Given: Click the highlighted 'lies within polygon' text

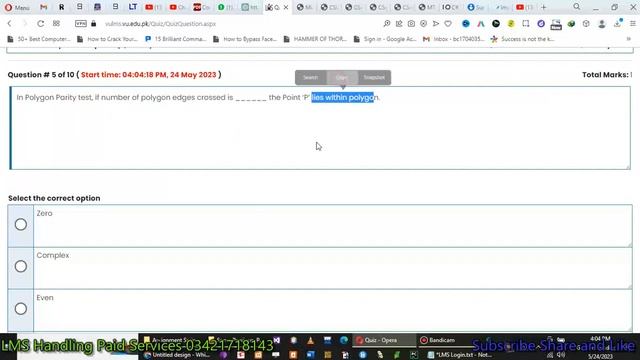Looking at the screenshot, I should click(342, 98).
